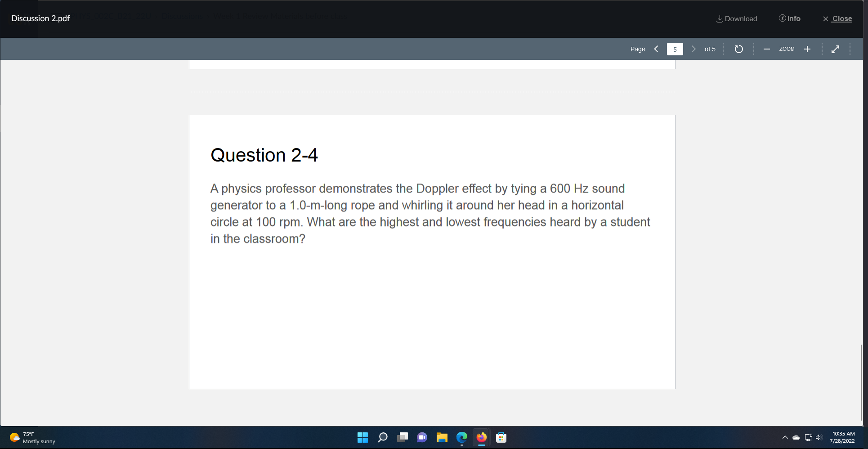868x449 pixels.
Task: Toggle fullscreen view of the PDF
Action: pos(835,49)
